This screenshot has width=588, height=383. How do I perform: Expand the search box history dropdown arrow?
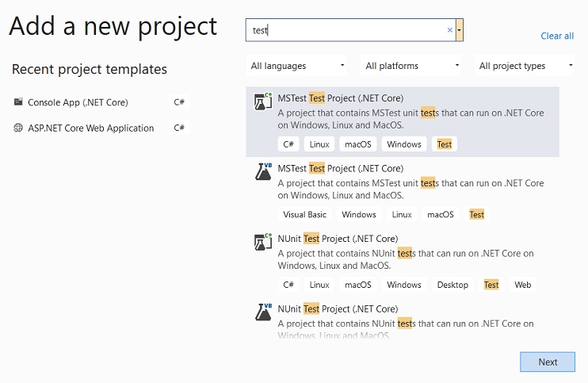(x=459, y=30)
